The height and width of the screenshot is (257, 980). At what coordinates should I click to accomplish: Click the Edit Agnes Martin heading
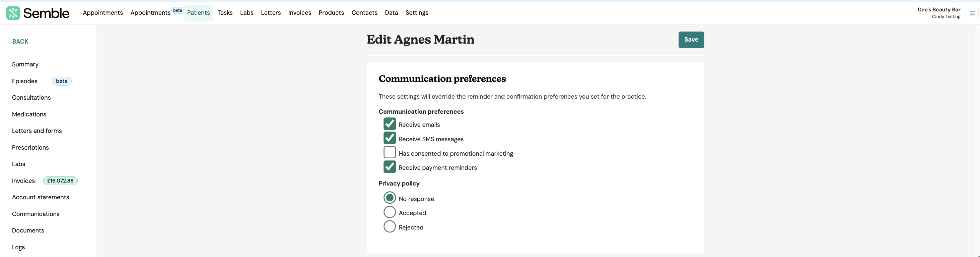420,40
